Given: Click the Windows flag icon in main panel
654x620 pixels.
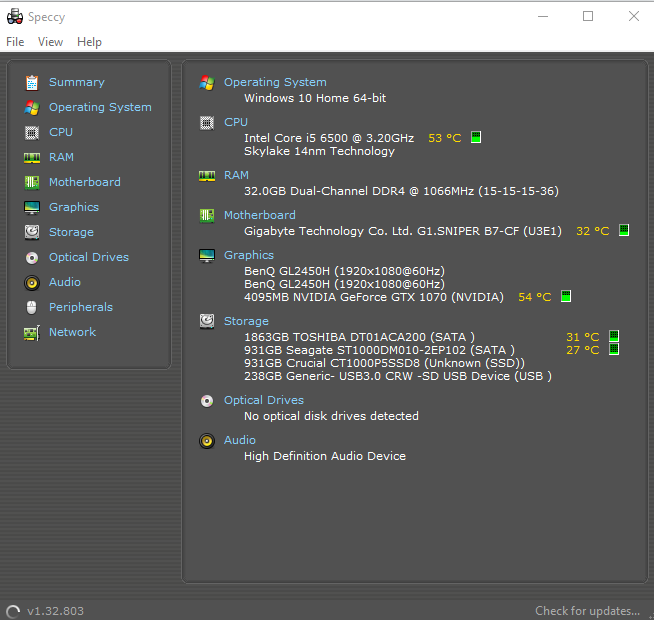Looking at the screenshot, I should pyautogui.click(x=207, y=83).
